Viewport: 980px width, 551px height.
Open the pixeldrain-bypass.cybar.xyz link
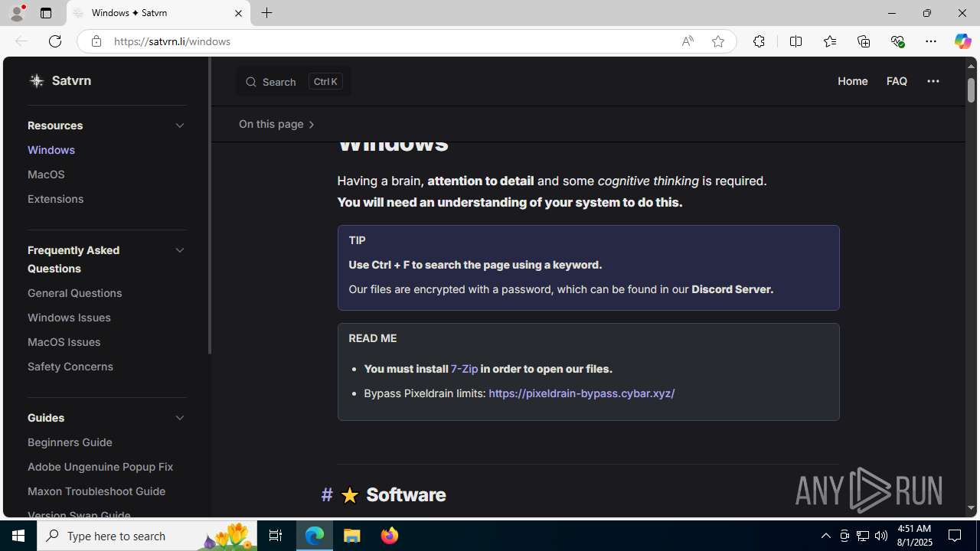(x=581, y=393)
